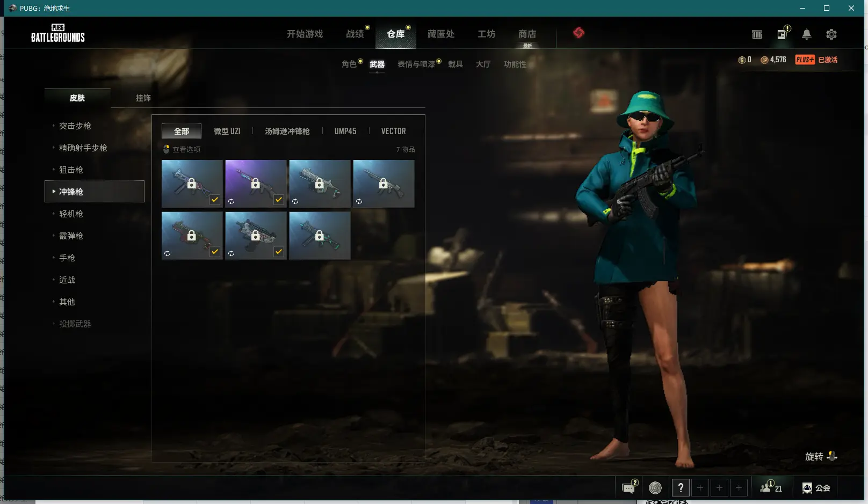Click the red swirl event icon
Image resolution: width=868 pixels, height=504 pixels.
(578, 33)
